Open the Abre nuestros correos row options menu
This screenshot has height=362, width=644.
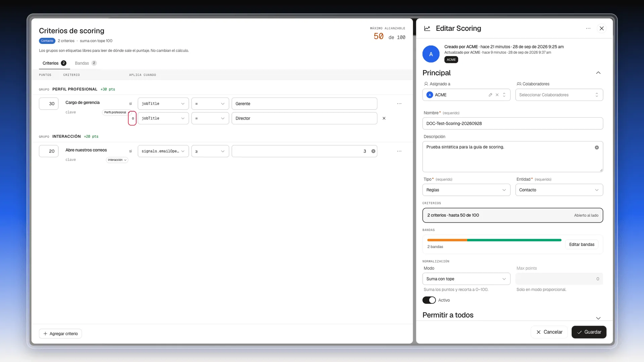(399, 151)
